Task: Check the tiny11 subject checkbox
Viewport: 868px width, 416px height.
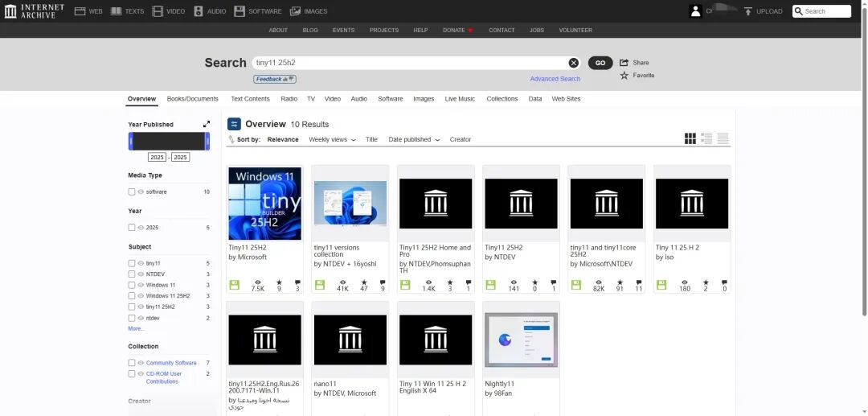Action: click(x=132, y=263)
